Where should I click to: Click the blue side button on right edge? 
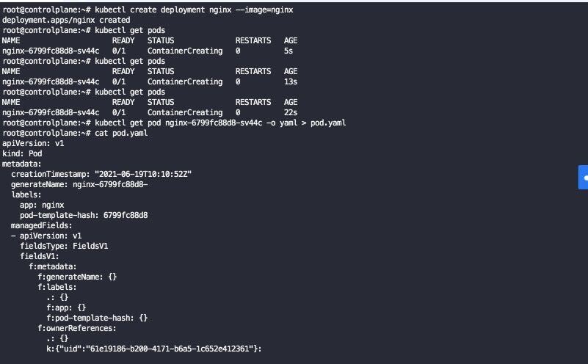[584, 178]
